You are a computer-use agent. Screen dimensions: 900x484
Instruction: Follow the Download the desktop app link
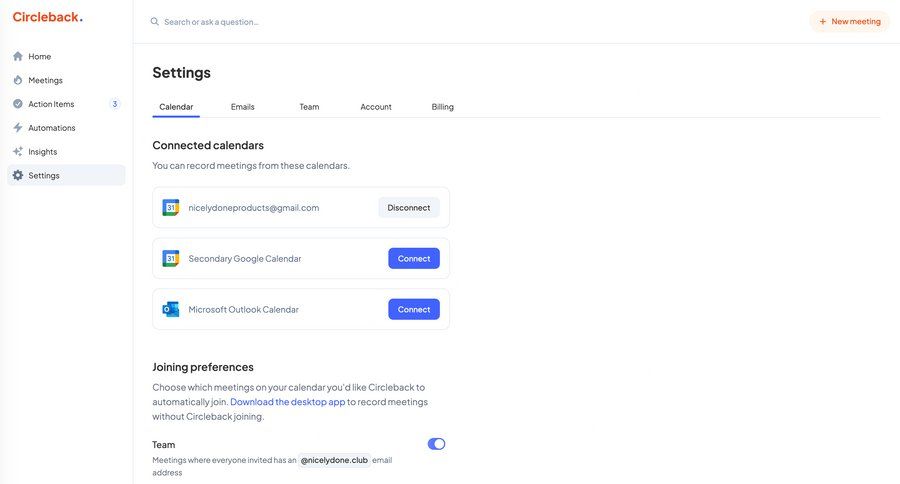coord(288,402)
